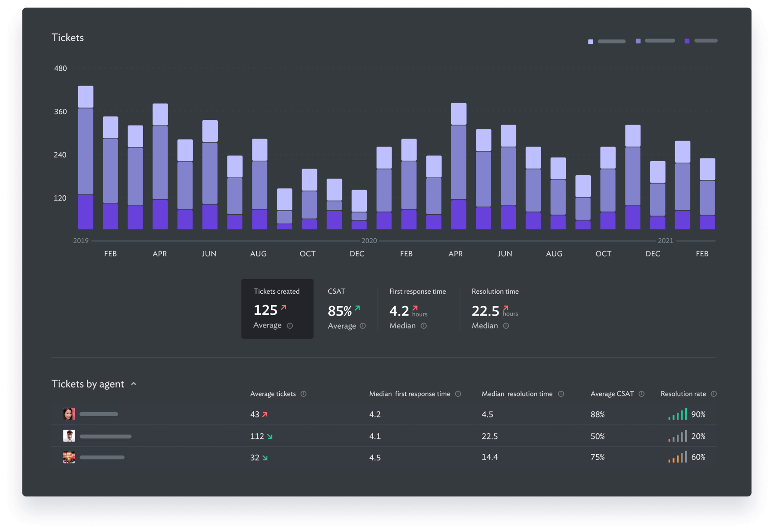Screen dimensions: 773x532
Task: Click the 90% resolution rate signal bars
Action: click(x=677, y=414)
